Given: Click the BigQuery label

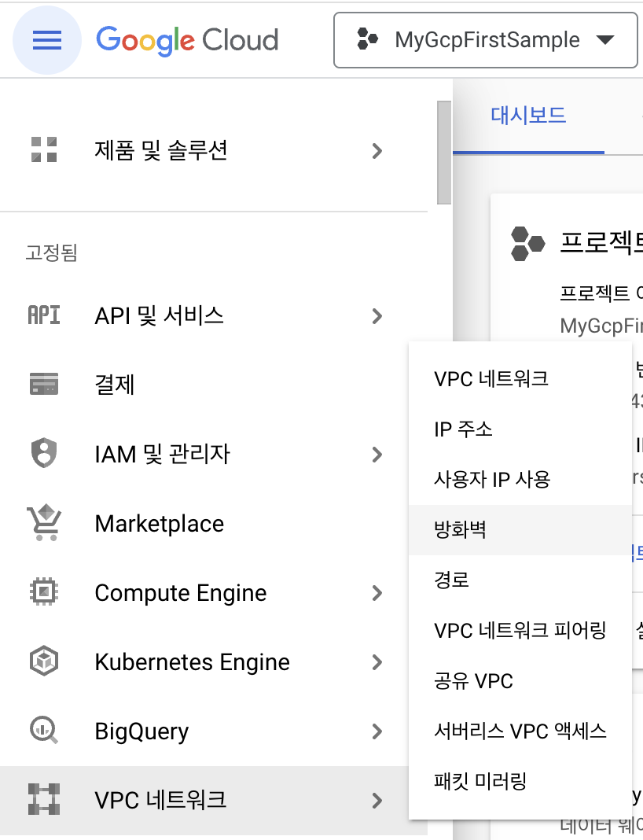Looking at the screenshot, I should pos(141,731).
